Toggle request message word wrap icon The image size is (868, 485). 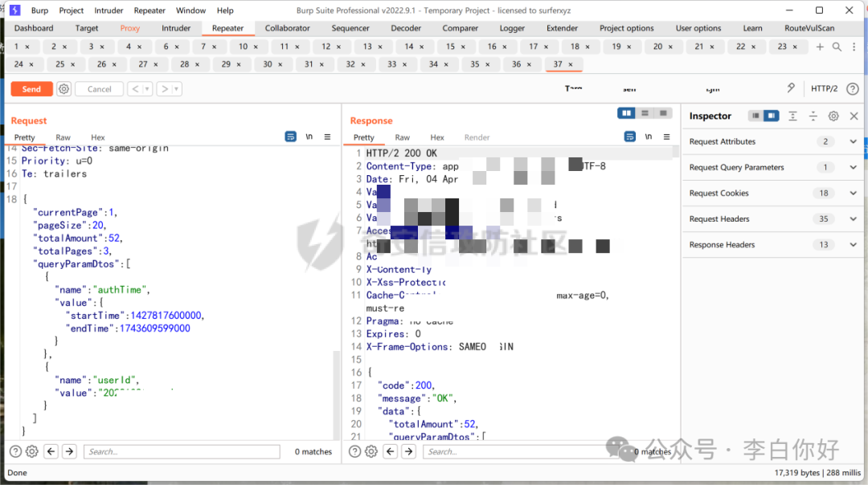click(x=291, y=137)
